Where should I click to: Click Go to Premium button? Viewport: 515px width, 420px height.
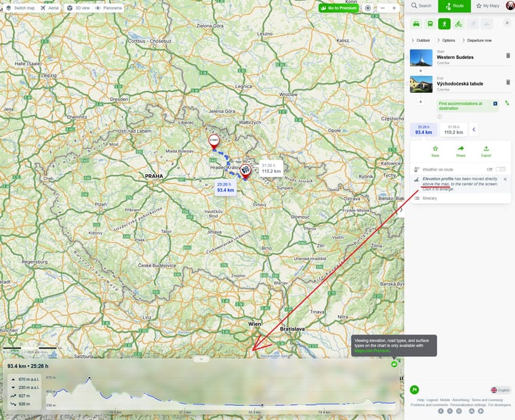click(x=339, y=8)
